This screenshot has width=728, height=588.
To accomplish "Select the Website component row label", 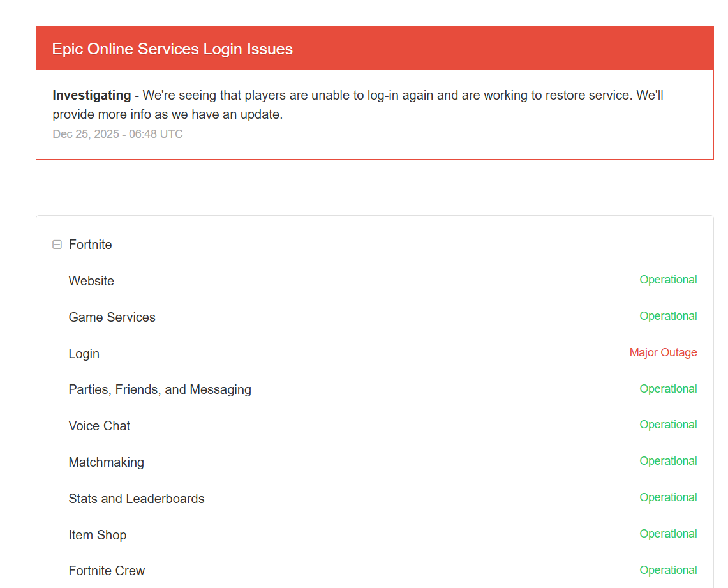I will [x=91, y=281].
